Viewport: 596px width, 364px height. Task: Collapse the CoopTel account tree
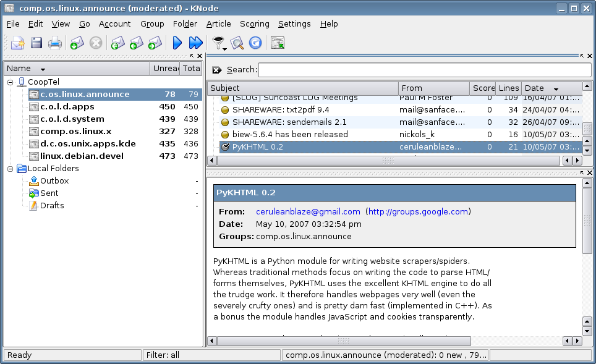(11, 82)
